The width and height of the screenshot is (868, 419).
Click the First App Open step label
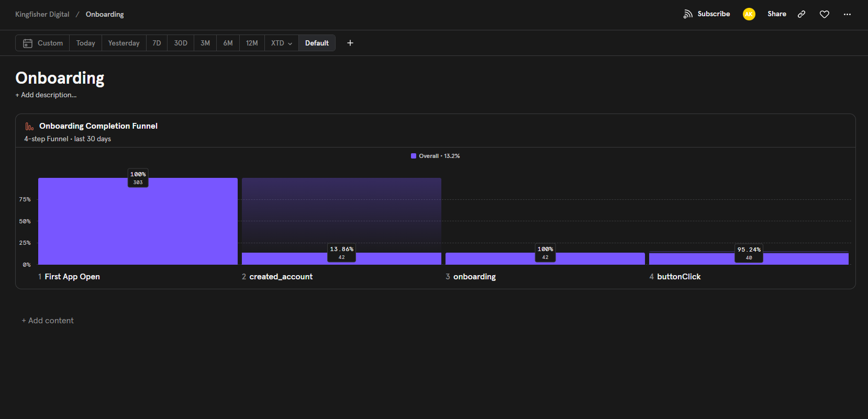click(x=72, y=277)
